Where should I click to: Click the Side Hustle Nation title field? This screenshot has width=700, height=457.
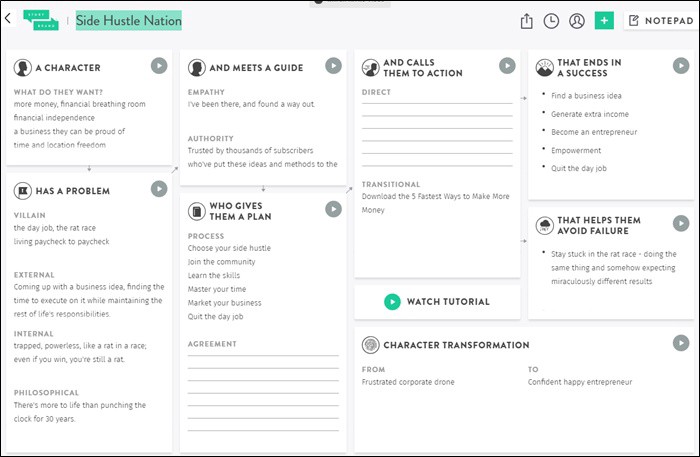pos(129,21)
